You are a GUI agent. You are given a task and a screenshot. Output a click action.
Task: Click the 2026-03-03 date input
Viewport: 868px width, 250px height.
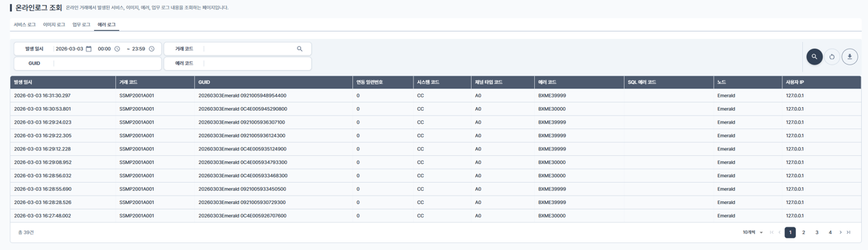point(69,49)
